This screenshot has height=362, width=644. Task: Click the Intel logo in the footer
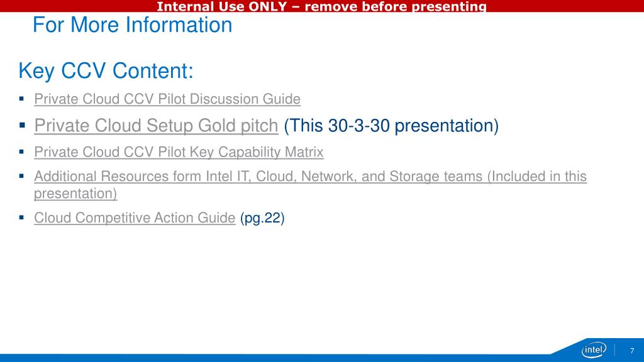coord(594,349)
